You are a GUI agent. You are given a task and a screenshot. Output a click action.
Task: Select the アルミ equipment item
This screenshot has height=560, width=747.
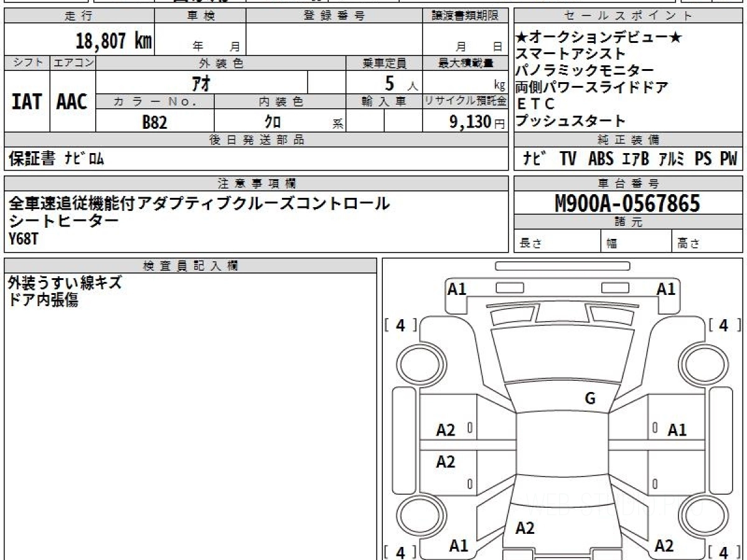point(672,159)
